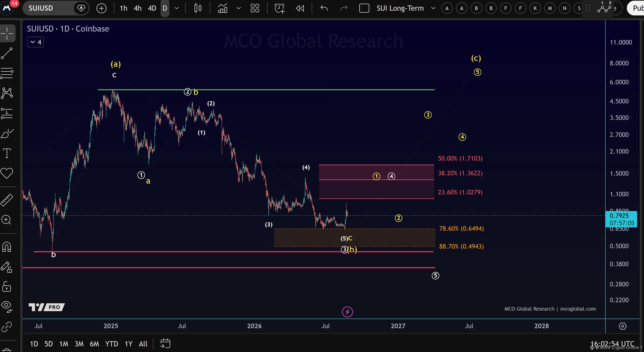Set date range to 1M
This screenshot has height=352, width=644.
pos(64,344)
